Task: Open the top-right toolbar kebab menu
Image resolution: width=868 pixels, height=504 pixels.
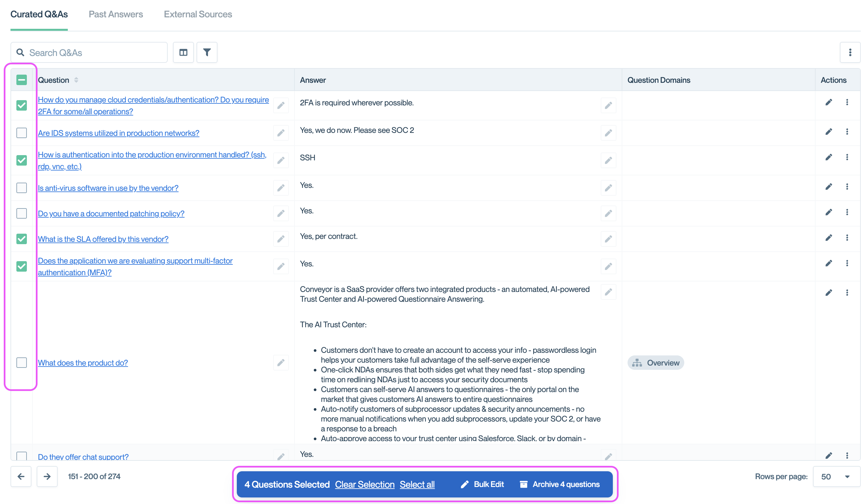Action: (x=850, y=52)
